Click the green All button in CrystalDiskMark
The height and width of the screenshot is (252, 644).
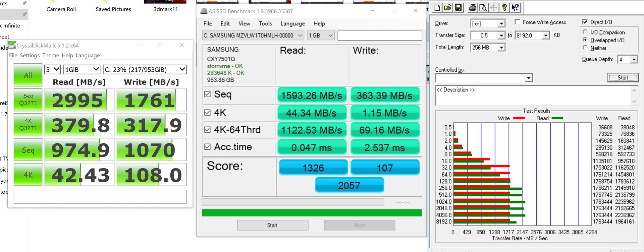tap(28, 75)
